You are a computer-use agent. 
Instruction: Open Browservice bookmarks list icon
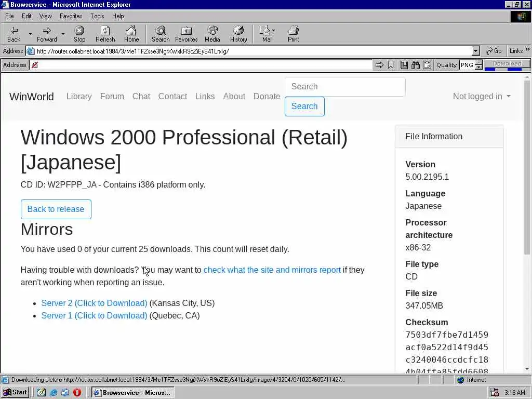pos(404,65)
